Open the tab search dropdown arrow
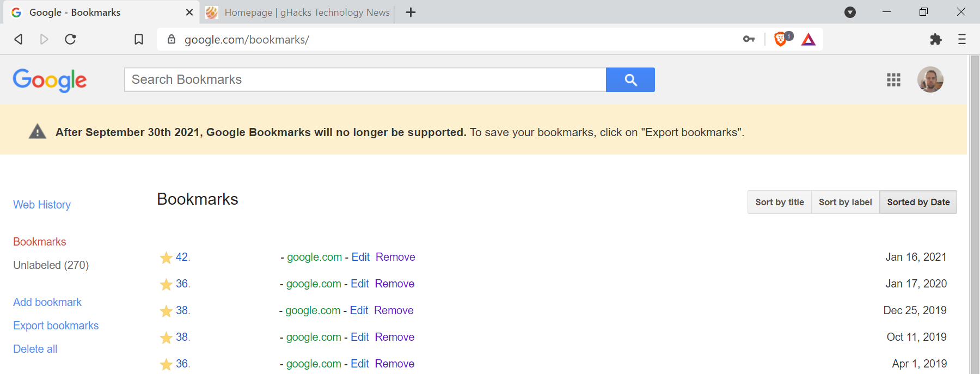 [850, 12]
